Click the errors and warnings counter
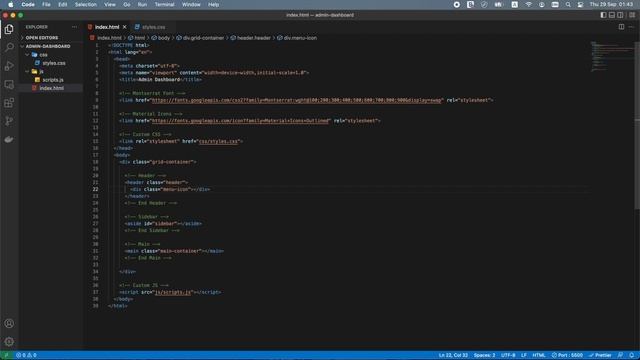The height and width of the screenshot is (360, 640). coord(26,355)
